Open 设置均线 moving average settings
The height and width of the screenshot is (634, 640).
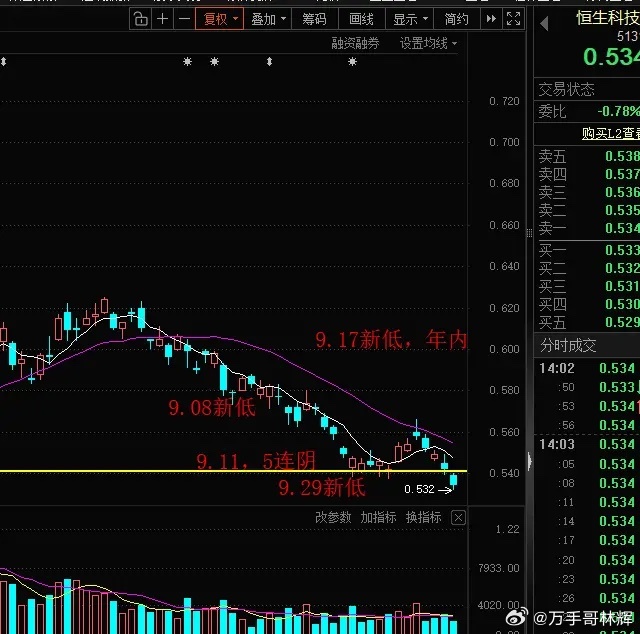428,43
